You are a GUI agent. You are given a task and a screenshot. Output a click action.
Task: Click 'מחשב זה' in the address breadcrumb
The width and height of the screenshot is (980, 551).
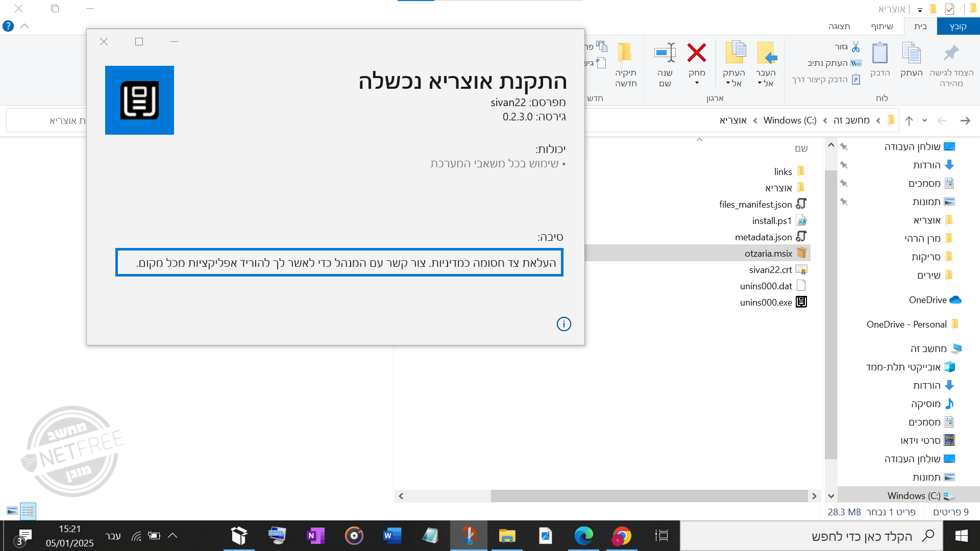(851, 120)
